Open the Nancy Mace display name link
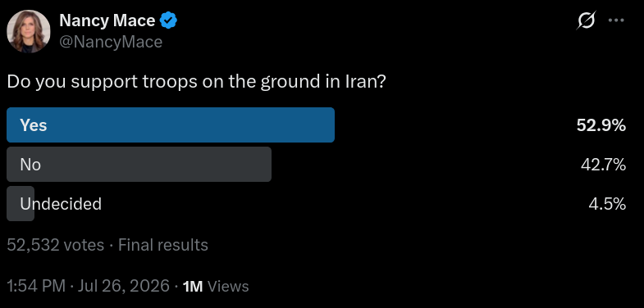 coord(107,20)
